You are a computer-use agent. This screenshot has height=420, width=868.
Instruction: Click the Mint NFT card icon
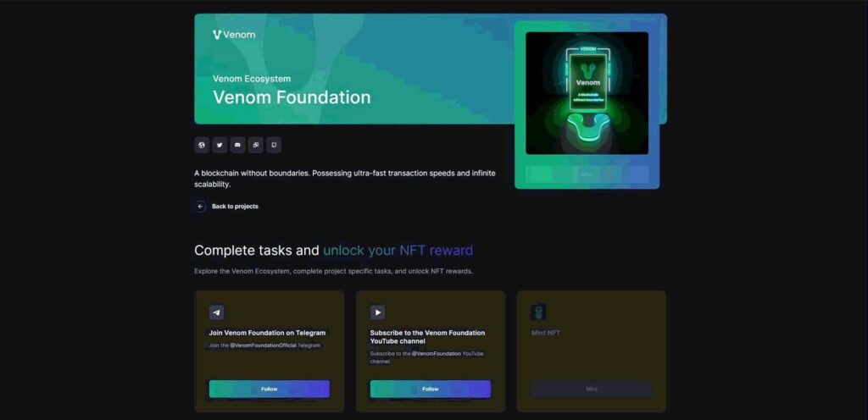click(538, 312)
